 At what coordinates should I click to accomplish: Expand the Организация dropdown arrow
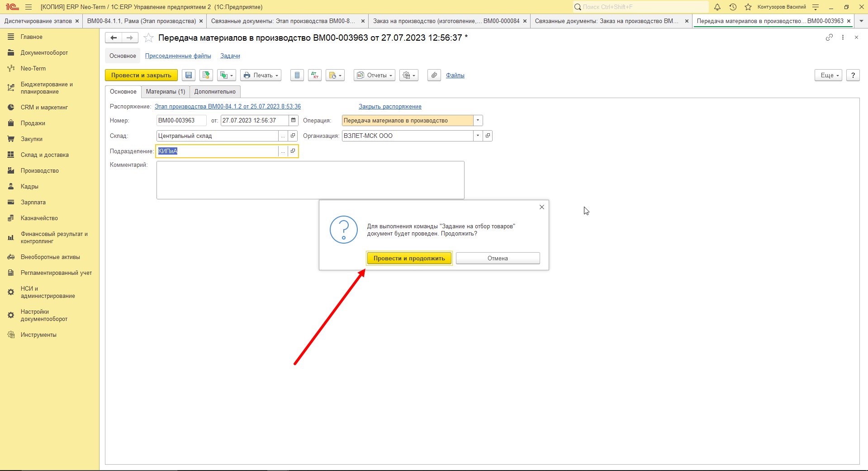pos(478,136)
